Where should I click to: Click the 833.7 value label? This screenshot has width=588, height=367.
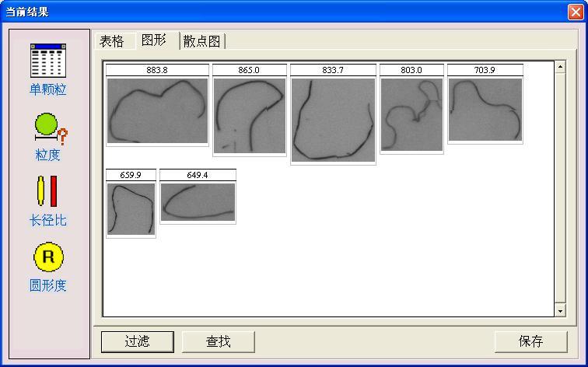pyautogui.click(x=333, y=70)
